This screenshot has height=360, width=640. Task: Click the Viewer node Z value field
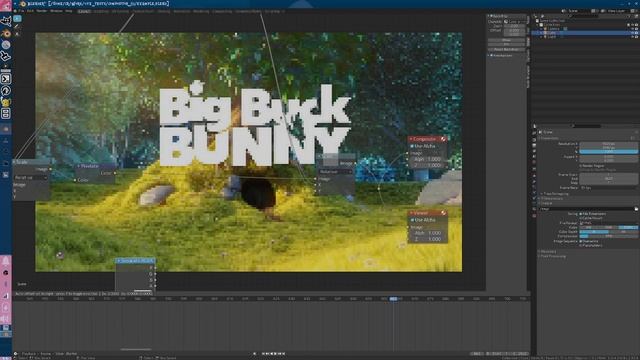[x=427, y=239]
